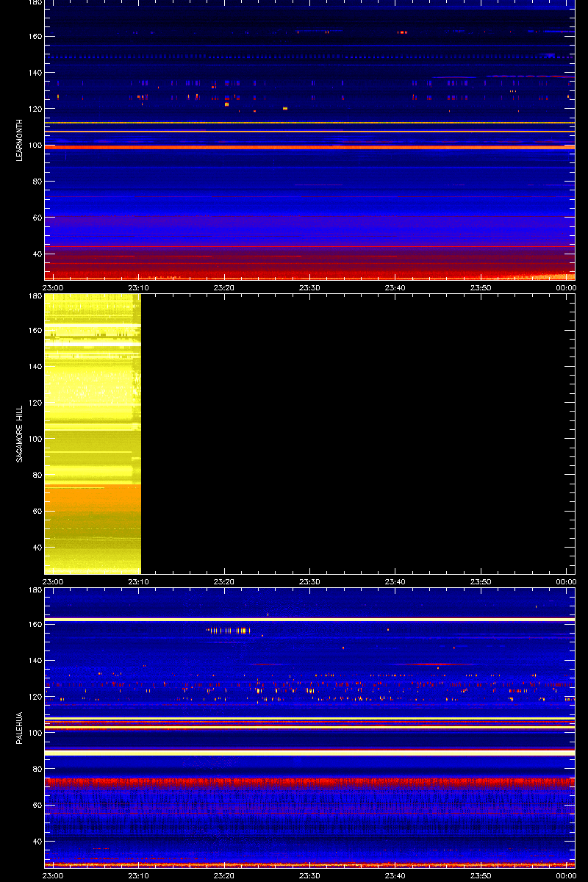Select the 00:00 time label under Learmonth panel

tap(566, 288)
